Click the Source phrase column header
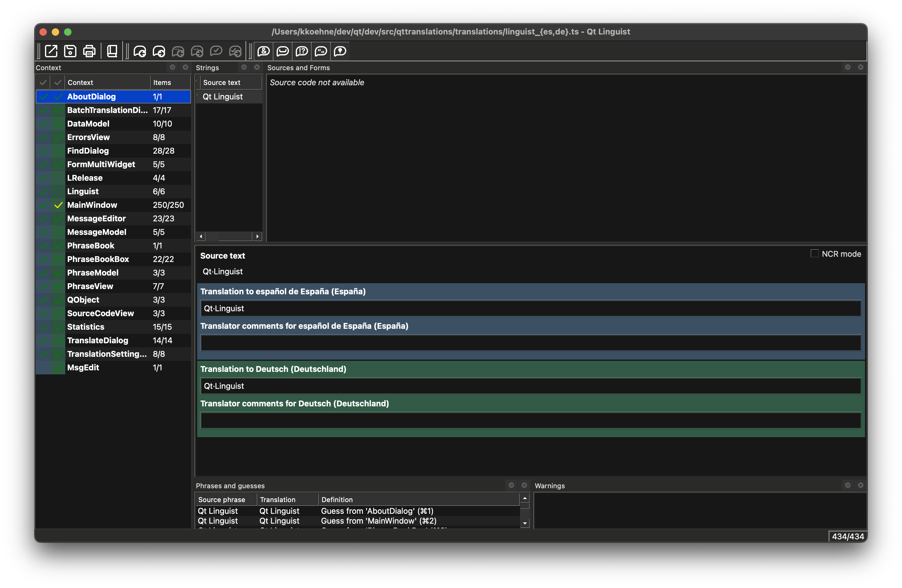 [x=226, y=500]
